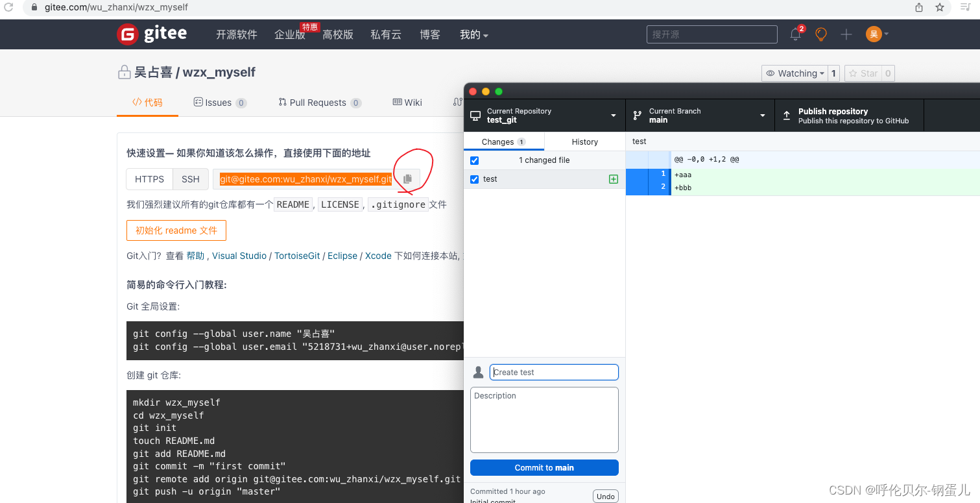Click the commit author avatar icon
This screenshot has width=980, height=503.
tap(478, 372)
